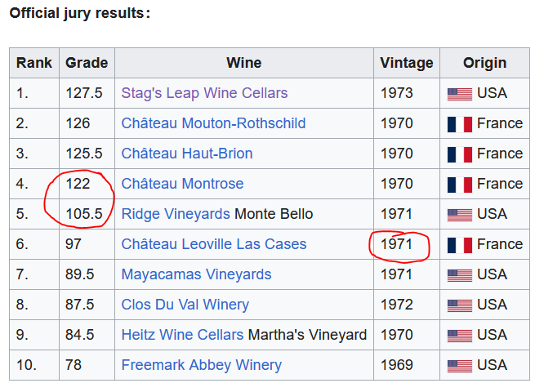Click the Château Mouton-Rothschild link
The height and width of the screenshot is (392, 544).
tap(213, 123)
